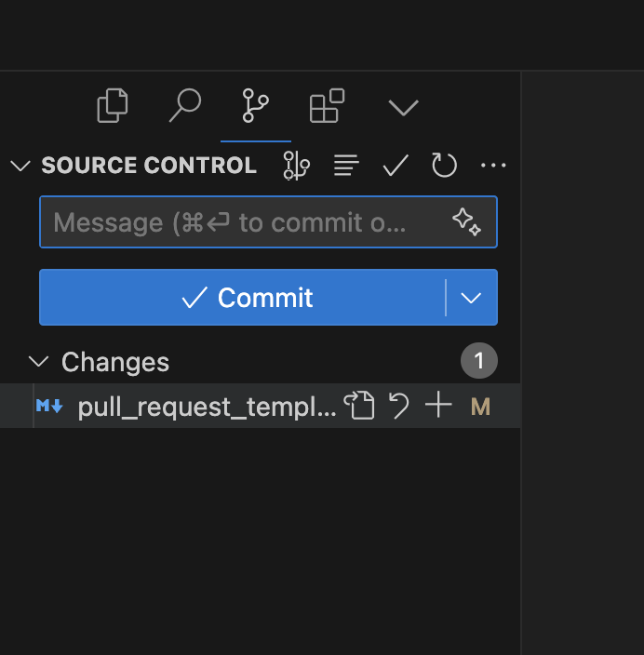This screenshot has width=644, height=655.
Task: Click the Open File icon on the changed file
Action: (359, 406)
